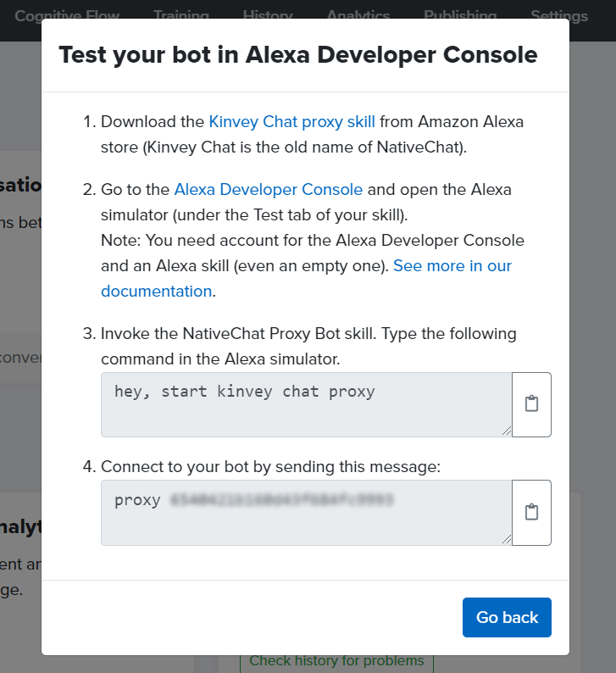Open the Training tab in top navigation
This screenshot has width=616, height=673.
coord(181,15)
